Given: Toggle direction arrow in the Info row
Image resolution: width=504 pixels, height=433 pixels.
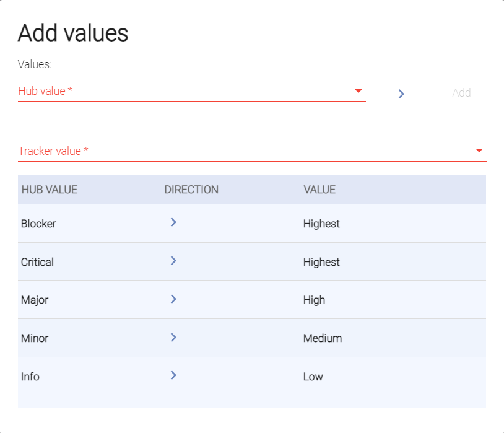Looking at the screenshot, I should tap(173, 375).
